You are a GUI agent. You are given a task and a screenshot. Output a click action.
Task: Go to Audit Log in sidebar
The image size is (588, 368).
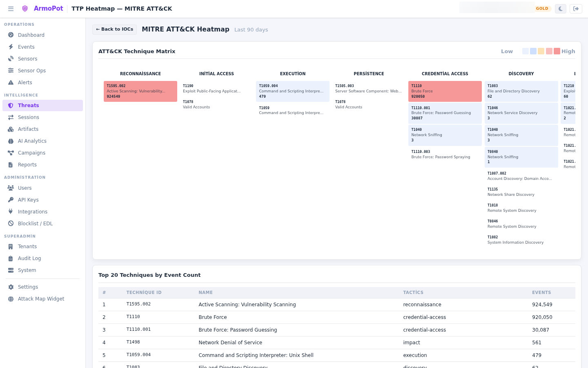pos(42,258)
